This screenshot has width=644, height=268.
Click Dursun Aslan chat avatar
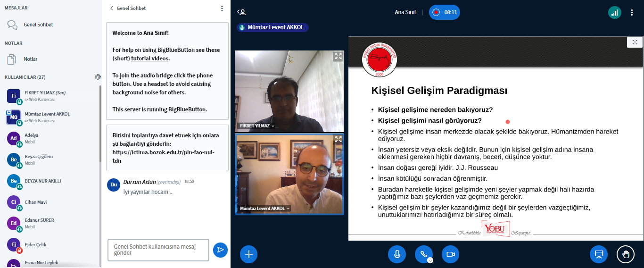[x=114, y=185]
